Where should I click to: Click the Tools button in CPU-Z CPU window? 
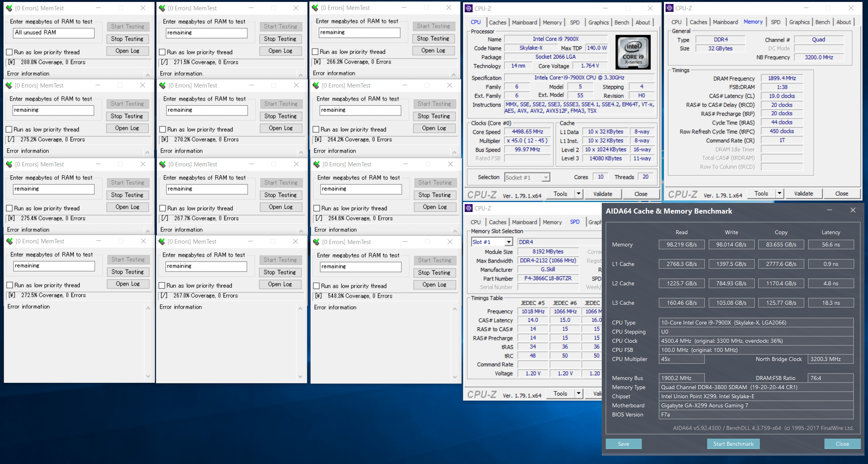point(560,194)
